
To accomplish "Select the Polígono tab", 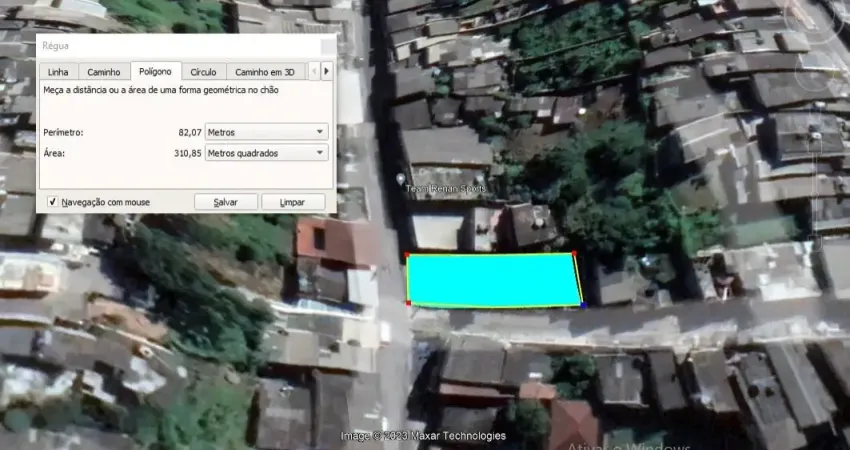I will click(x=155, y=71).
